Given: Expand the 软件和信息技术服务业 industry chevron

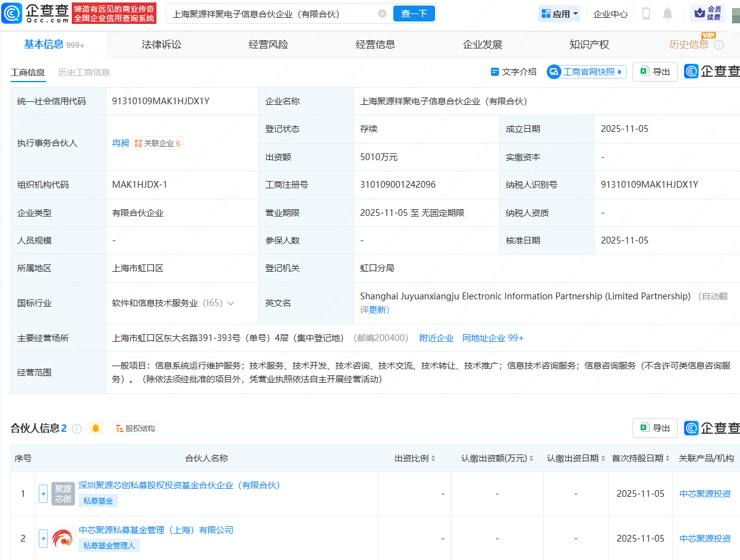Looking at the screenshot, I should [231, 303].
